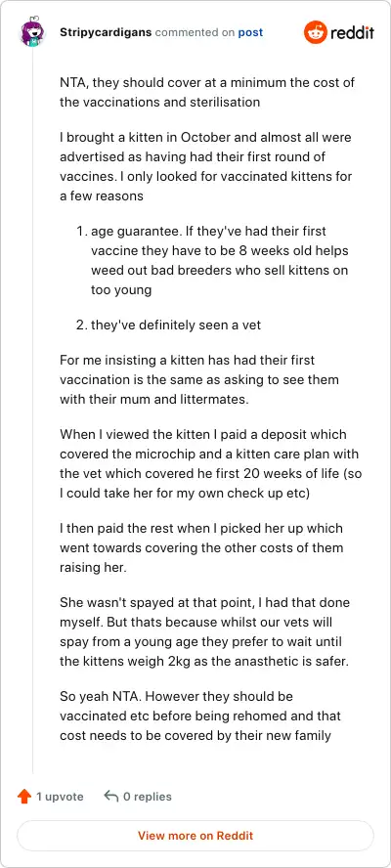Open the Stripycardigans username link
391x868 pixels.
tap(106, 32)
